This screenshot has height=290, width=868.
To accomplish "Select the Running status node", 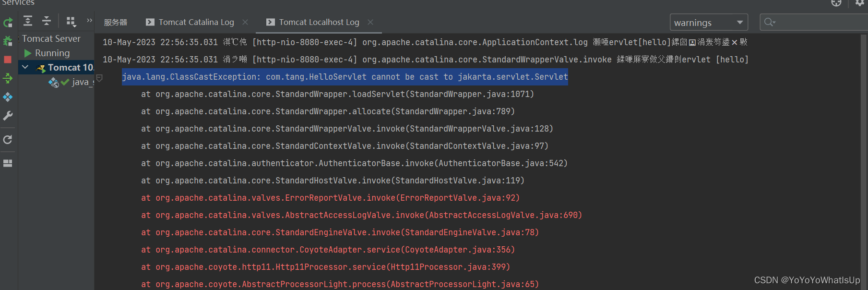I will click(52, 53).
